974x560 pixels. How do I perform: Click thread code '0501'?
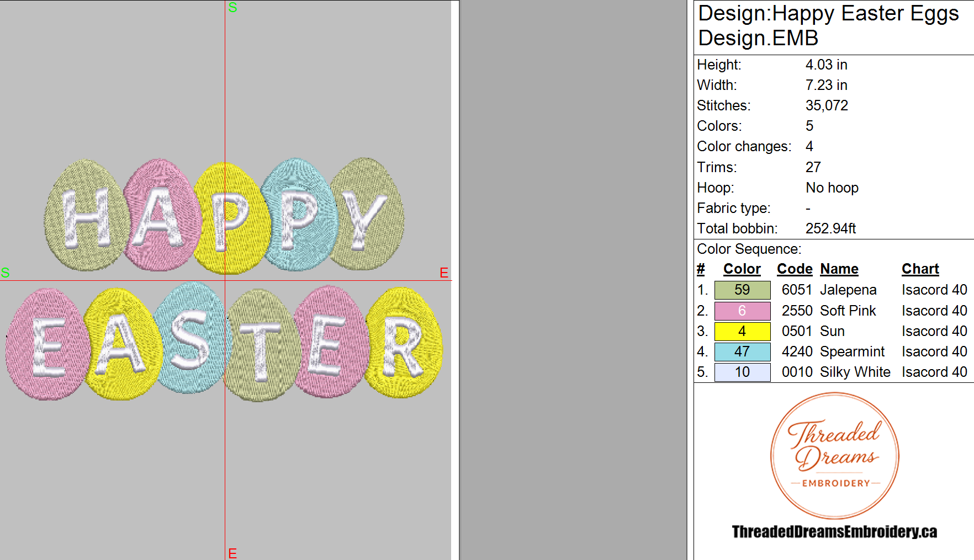coord(797,331)
